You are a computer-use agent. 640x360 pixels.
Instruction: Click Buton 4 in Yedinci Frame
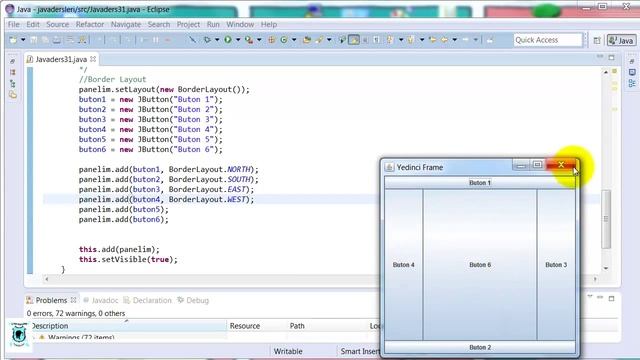[404, 265]
